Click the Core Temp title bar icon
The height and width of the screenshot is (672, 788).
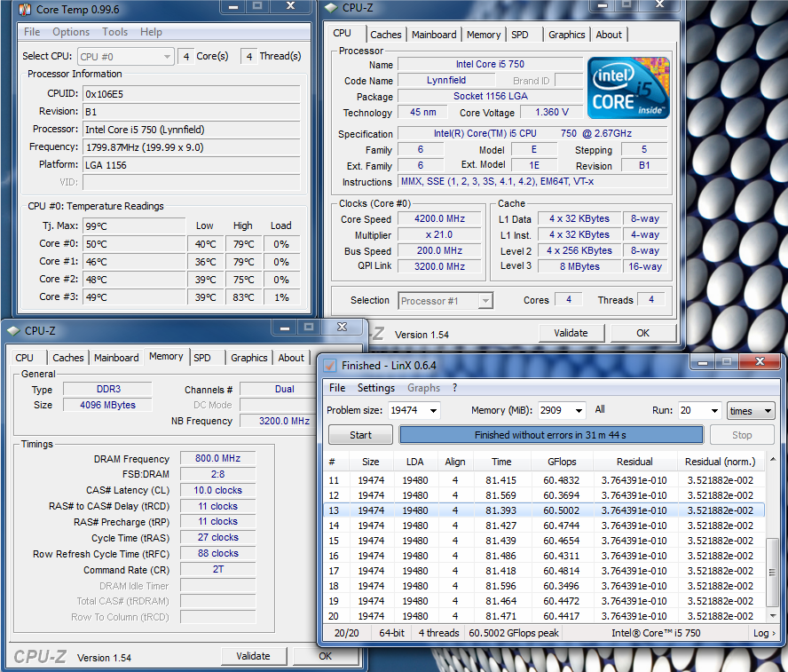(x=25, y=10)
